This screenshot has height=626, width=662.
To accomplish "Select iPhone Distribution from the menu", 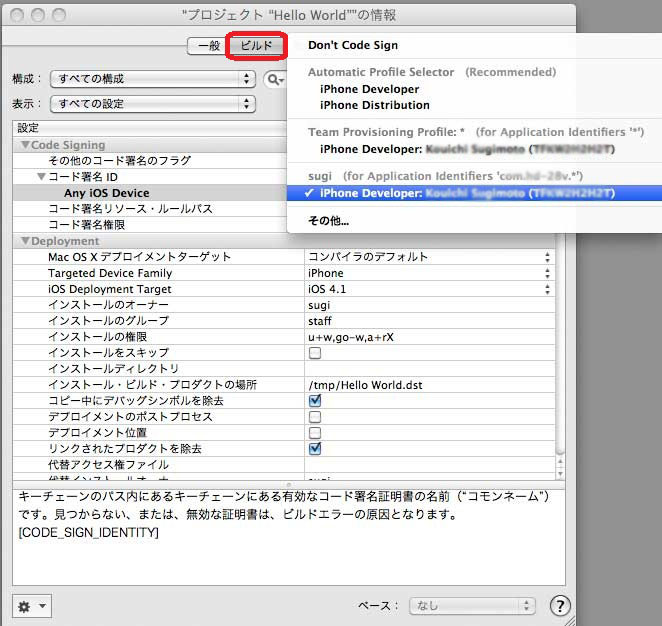I will click(x=375, y=105).
